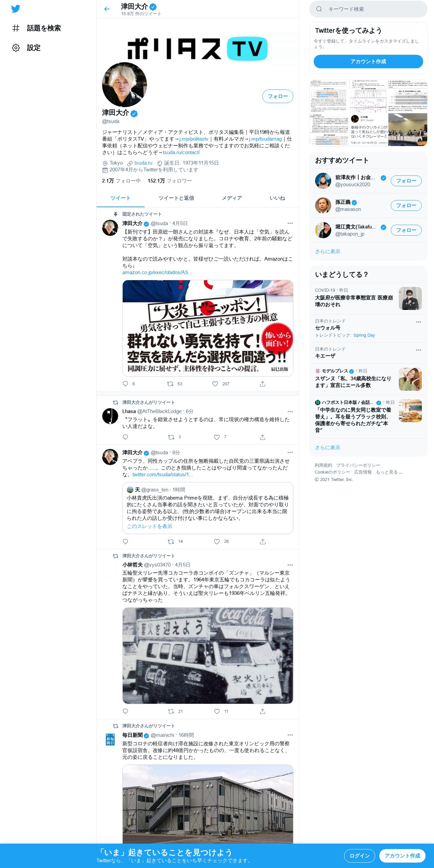Viewport: 434px width, 868px height.
Task: Click ログイン in bottom banner
Action: tap(359, 855)
